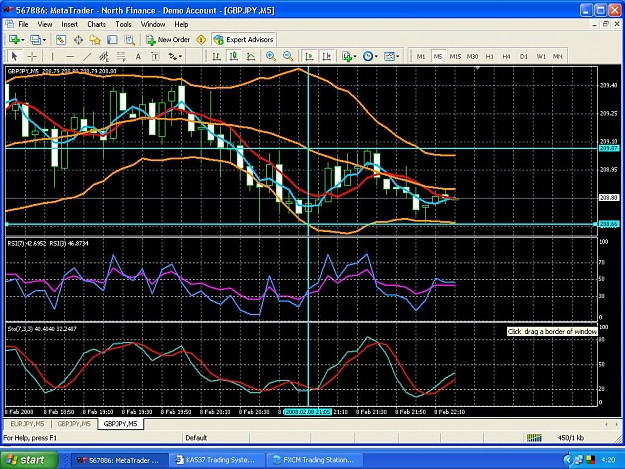The width and height of the screenshot is (625, 469).
Task: Click the New Order button
Action: click(x=168, y=39)
